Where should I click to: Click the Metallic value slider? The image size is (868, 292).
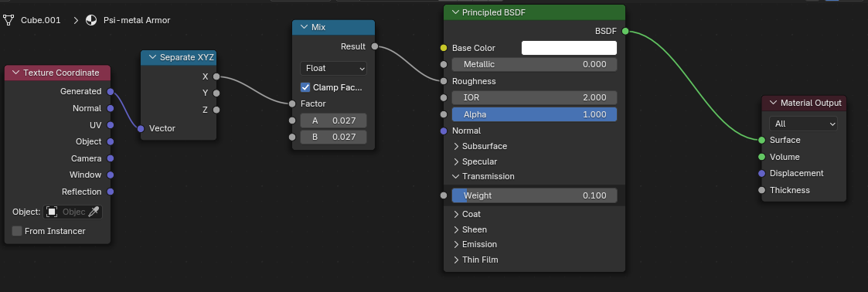[534, 65]
